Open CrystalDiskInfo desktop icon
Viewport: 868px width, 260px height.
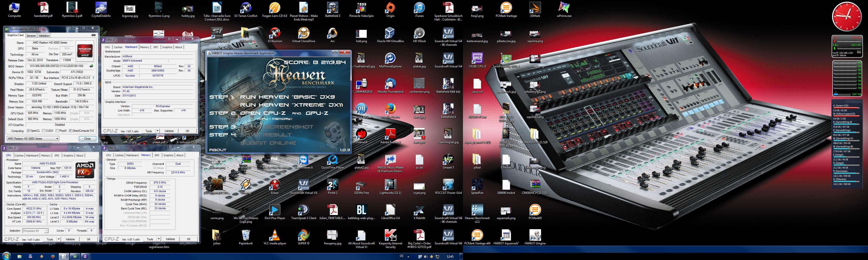point(101,10)
